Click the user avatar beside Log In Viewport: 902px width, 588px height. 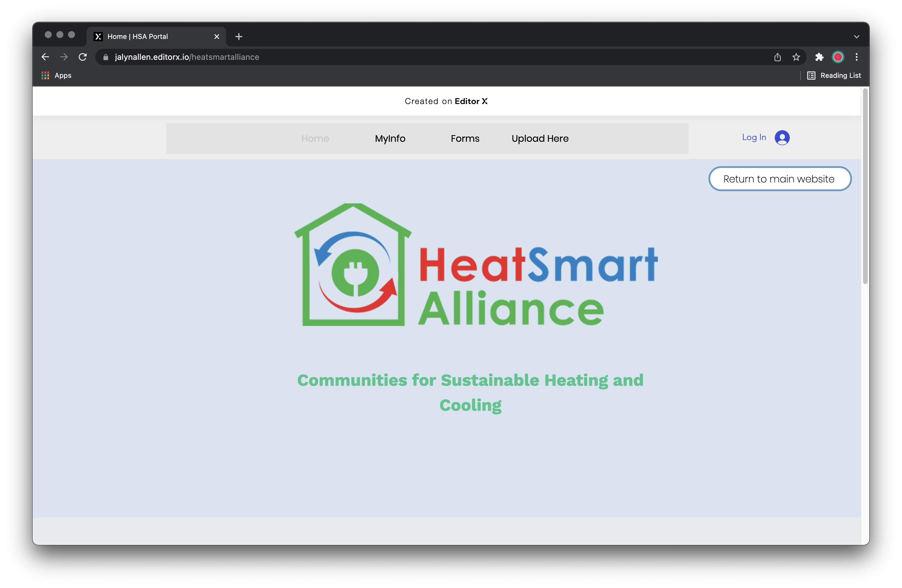coord(782,137)
